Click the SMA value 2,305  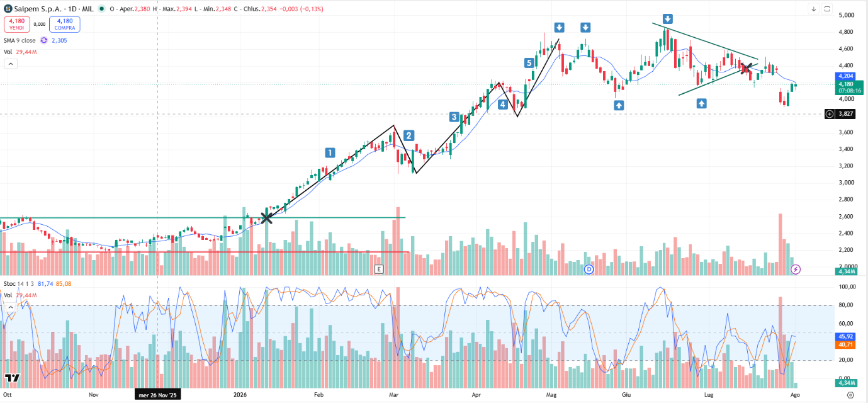pyautogui.click(x=59, y=40)
